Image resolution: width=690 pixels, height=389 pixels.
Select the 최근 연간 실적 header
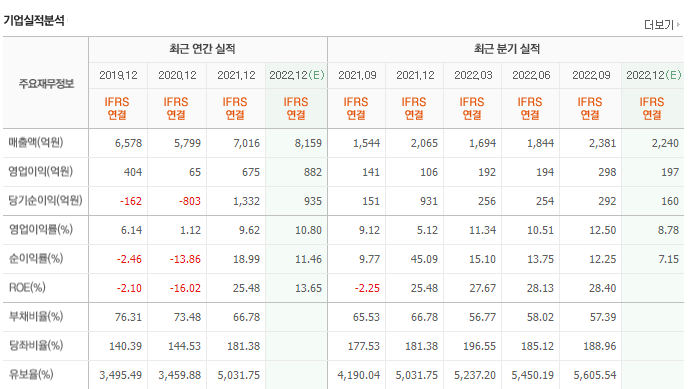pyautogui.click(x=202, y=49)
